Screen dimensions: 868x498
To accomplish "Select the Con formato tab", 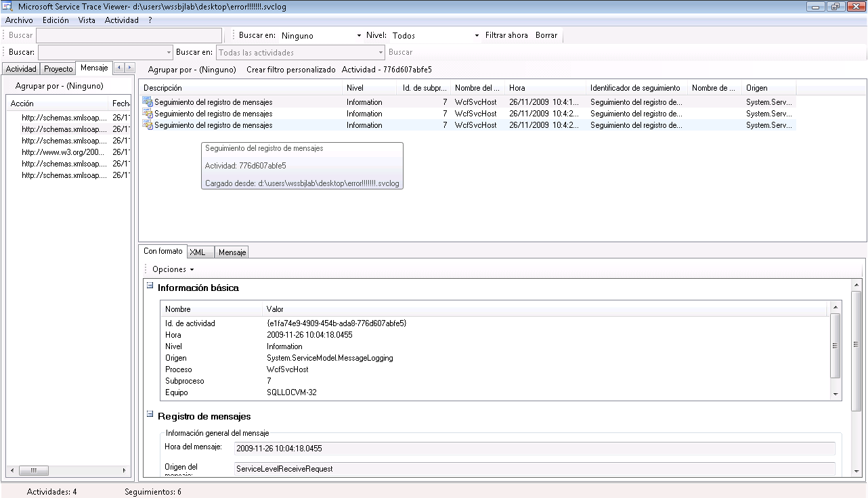I will point(163,251).
